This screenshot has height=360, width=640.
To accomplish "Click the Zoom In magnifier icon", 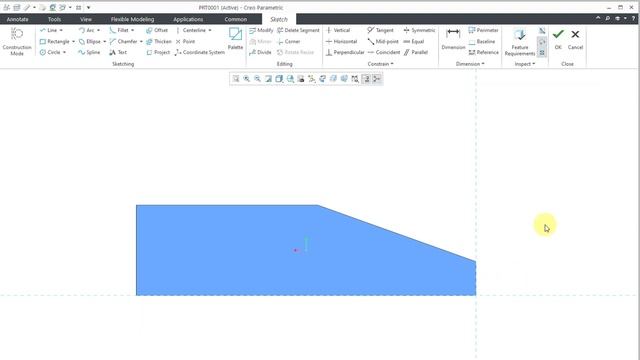I will pos(247,79).
